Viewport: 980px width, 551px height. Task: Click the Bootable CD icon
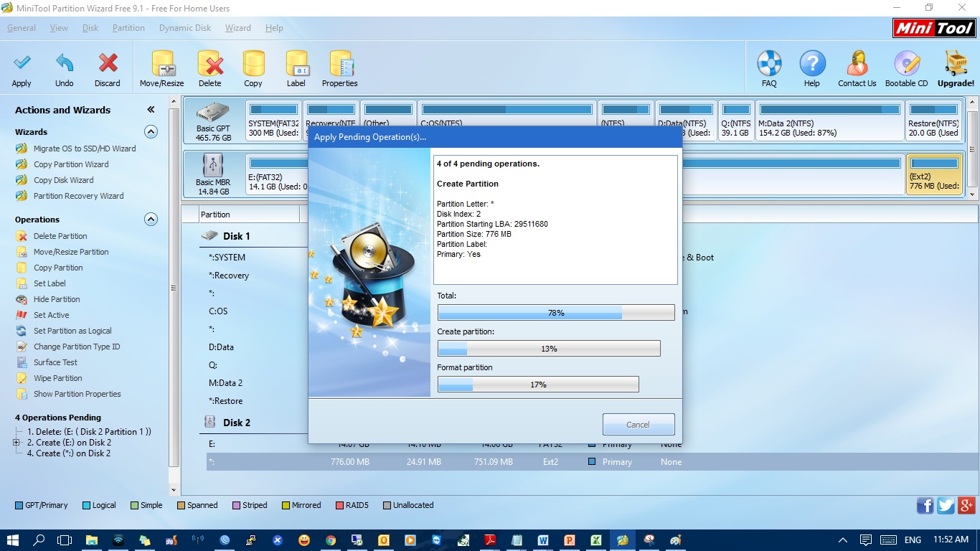[x=907, y=63]
